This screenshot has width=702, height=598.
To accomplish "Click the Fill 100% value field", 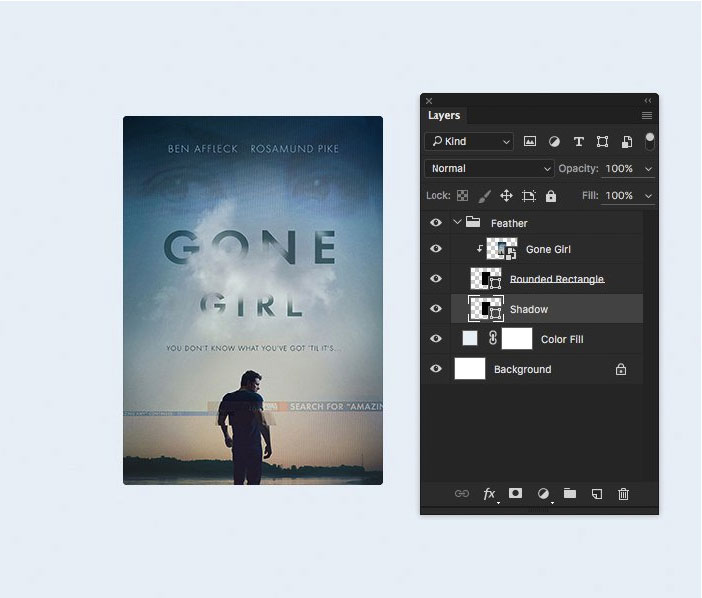I will pos(619,196).
